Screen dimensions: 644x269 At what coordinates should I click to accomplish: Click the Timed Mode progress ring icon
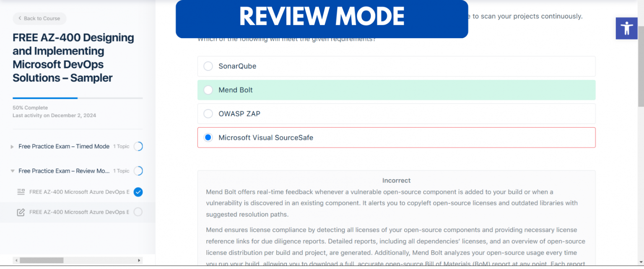138,146
